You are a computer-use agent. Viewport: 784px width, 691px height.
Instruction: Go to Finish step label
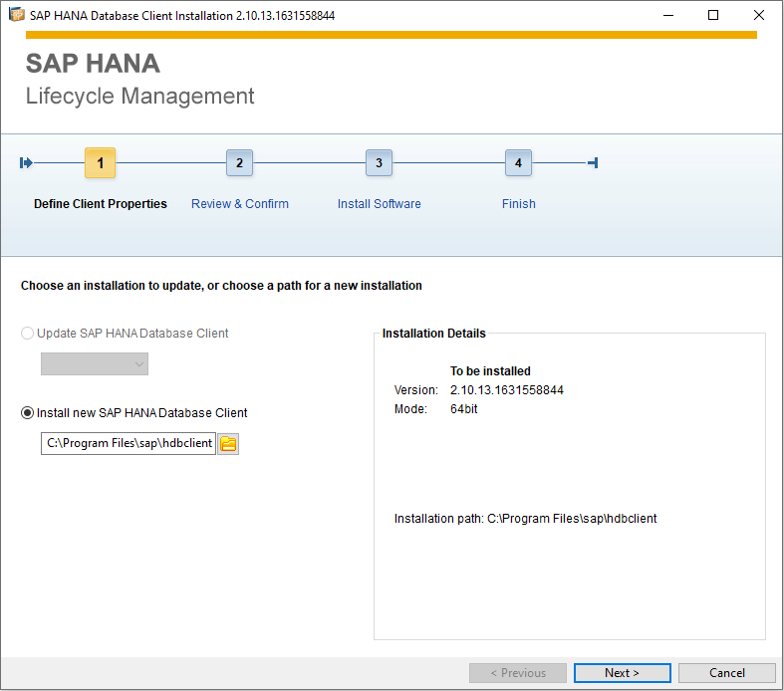coord(518,204)
